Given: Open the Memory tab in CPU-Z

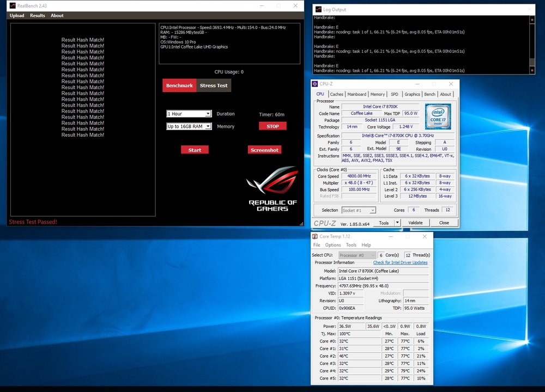Looking at the screenshot, I should [x=378, y=94].
